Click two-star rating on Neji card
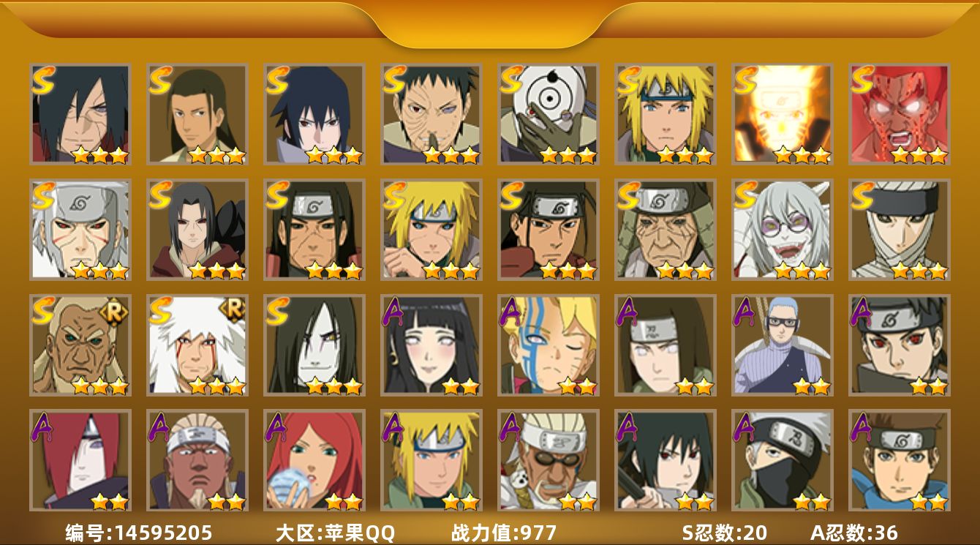980x545 pixels. click(694, 386)
